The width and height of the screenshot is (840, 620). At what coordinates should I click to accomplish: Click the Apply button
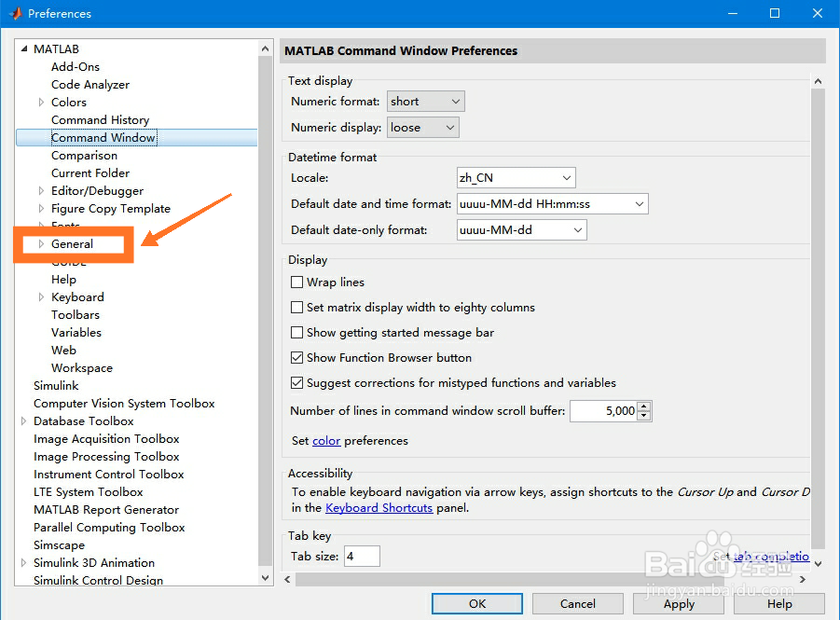click(x=679, y=603)
